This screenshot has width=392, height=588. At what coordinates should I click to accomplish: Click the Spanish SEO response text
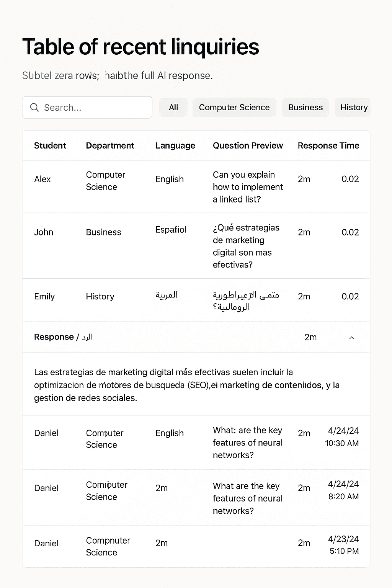point(187,384)
